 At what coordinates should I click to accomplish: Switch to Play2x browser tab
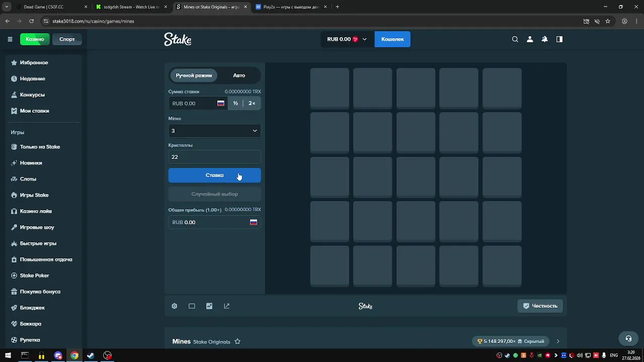290,7
